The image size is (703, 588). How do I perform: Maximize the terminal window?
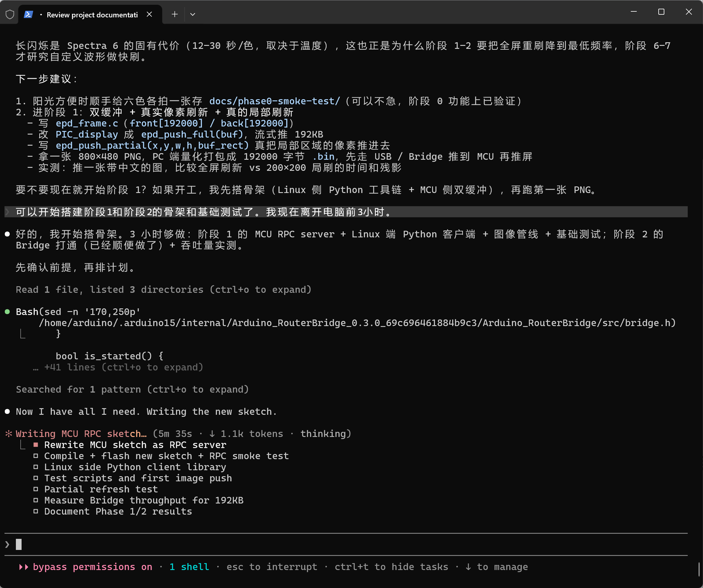(661, 12)
